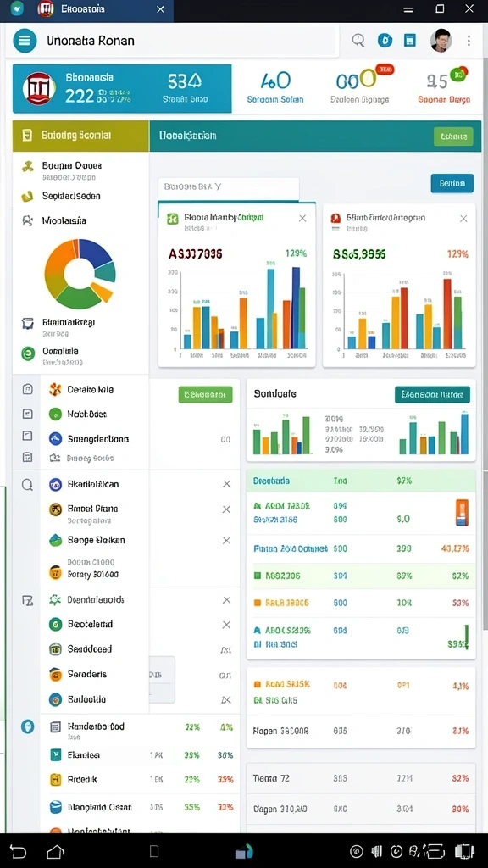Screen dimensions: 488x868
Task: Close the Eloora Inianby chart card
Action: pos(302,219)
